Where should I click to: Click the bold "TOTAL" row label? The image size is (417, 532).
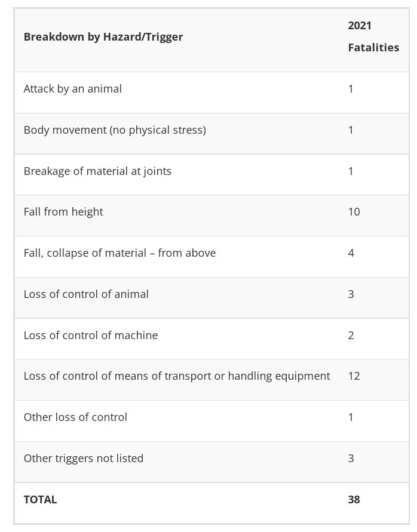pyautogui.click(x=40, y=500)
